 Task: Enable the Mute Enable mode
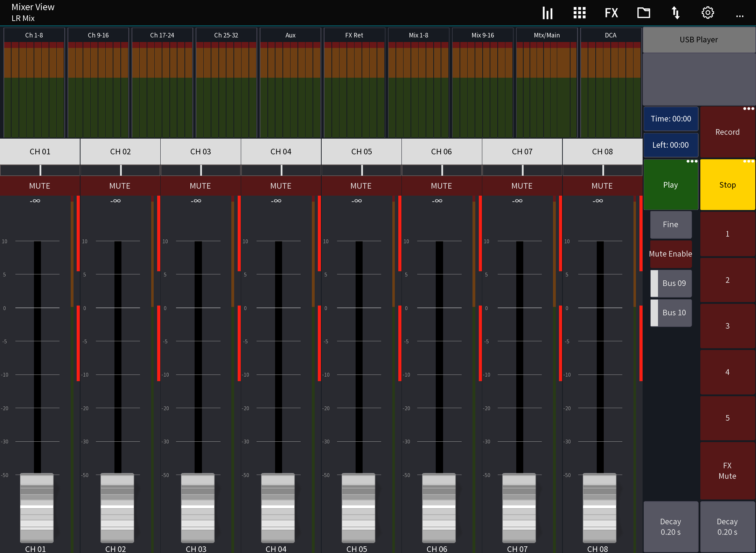tap(670, 254)
